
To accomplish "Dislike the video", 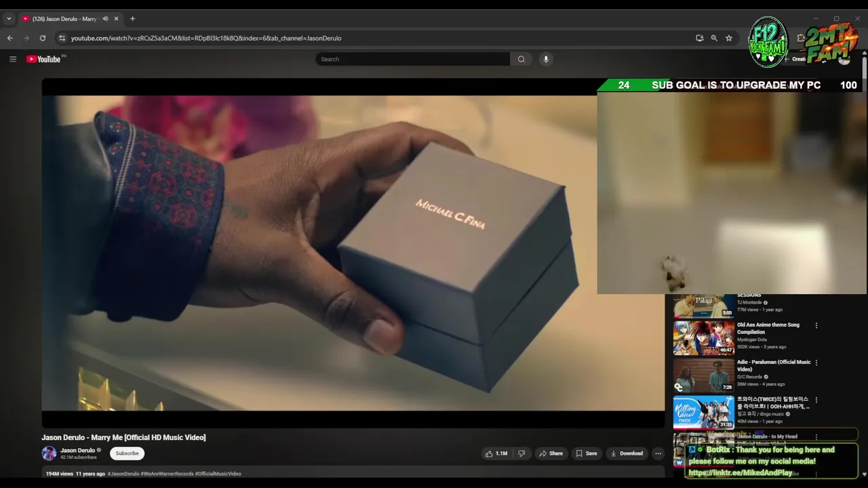I will tap(521, 453).
